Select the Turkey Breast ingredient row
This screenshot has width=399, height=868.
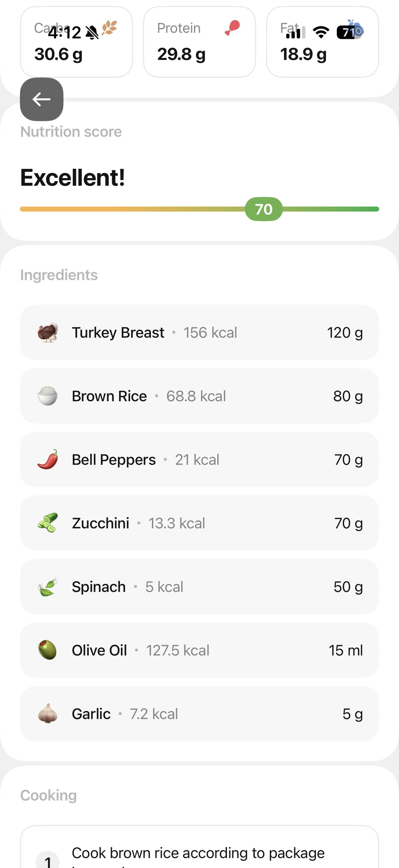pyautogui.click(x=199, y=332)
